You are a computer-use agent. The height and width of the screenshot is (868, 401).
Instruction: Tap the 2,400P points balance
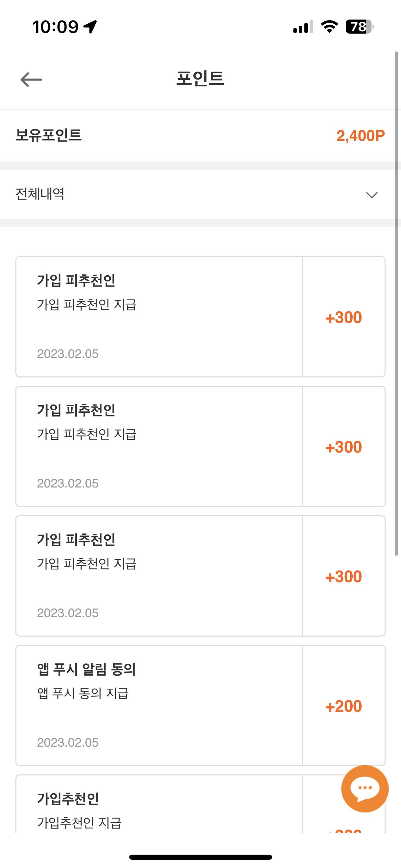click(361, 136)
